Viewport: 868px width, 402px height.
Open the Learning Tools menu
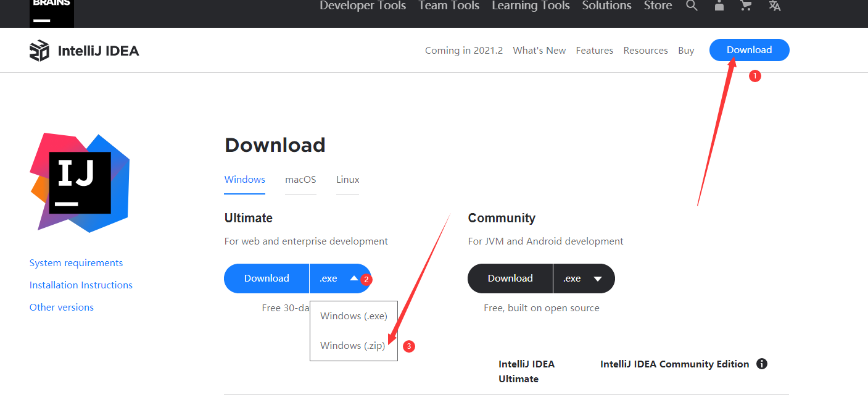click(x=531, y=6)
